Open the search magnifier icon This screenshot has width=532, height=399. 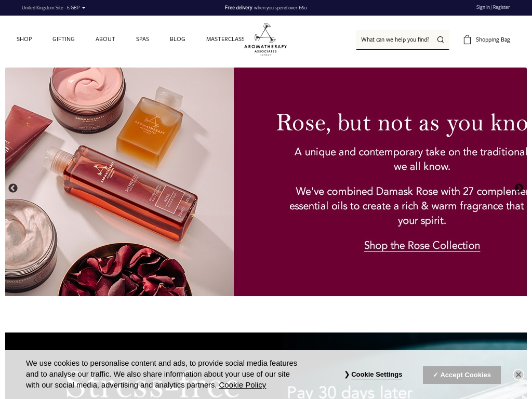point(440,39)
